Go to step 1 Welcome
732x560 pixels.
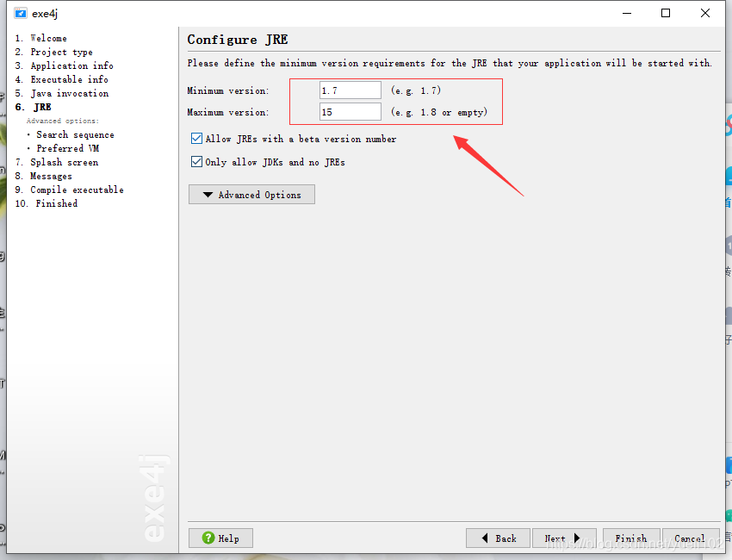pos(41,38)
